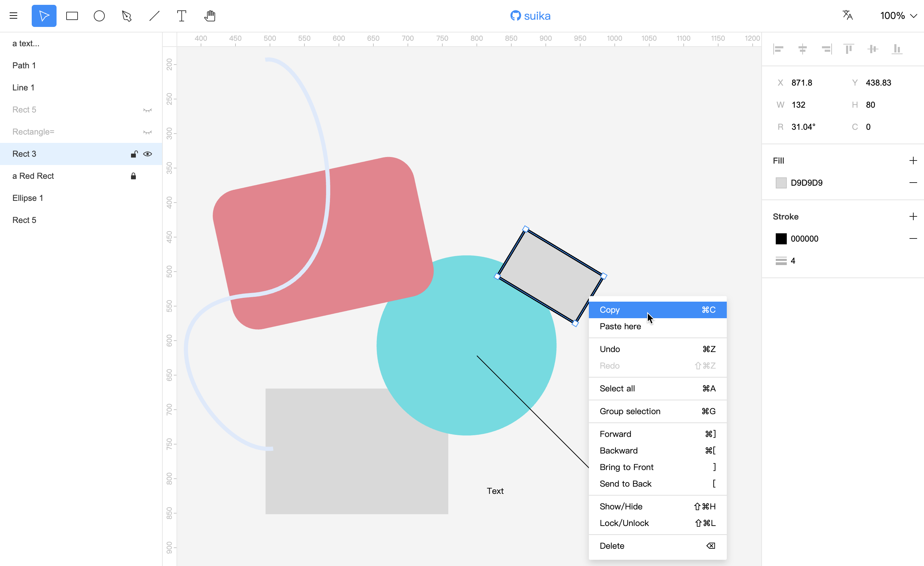Align selection to left edge
This screenshot has height=566, width=924.
779,49
